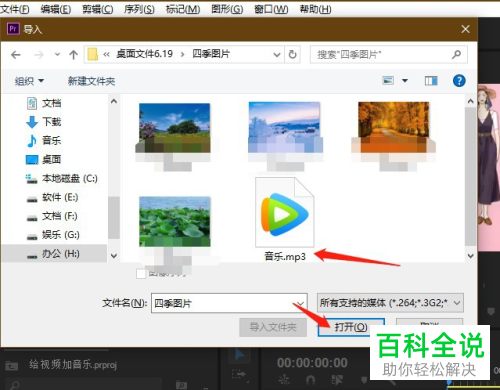Click 新建文件夹 button
Viewport: 500px width, 390px height.
[91, 81]
